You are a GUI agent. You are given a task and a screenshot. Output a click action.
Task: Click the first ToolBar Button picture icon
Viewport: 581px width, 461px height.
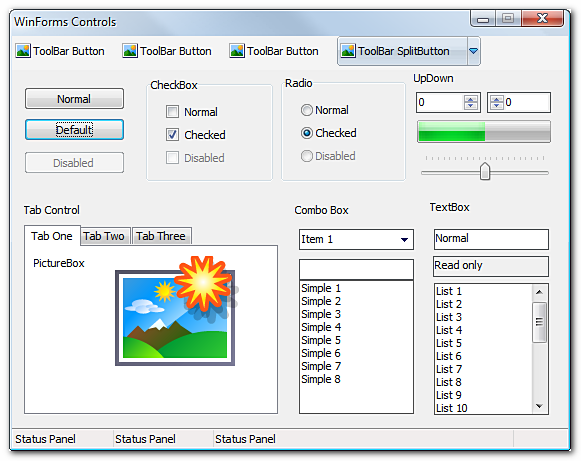[23, 51]
